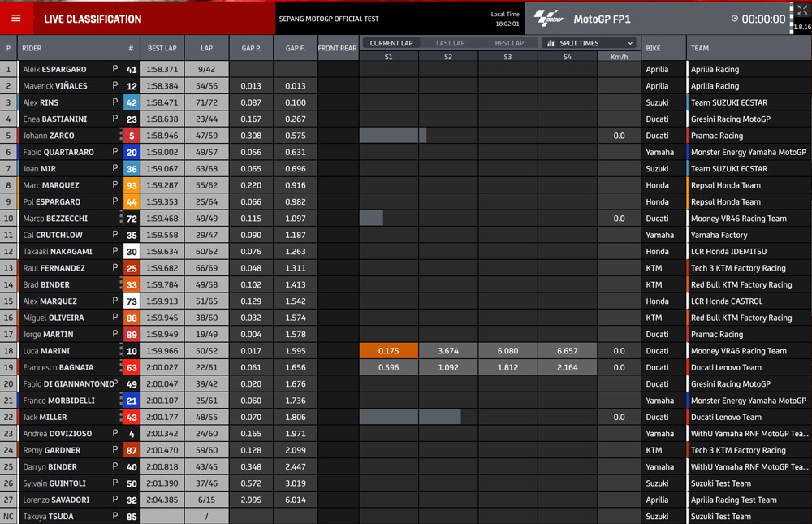The width and height of the screenshot is (812, 524).
Task: Click Marc MARQUEZ number 93 badge
Action: point(132,185)
